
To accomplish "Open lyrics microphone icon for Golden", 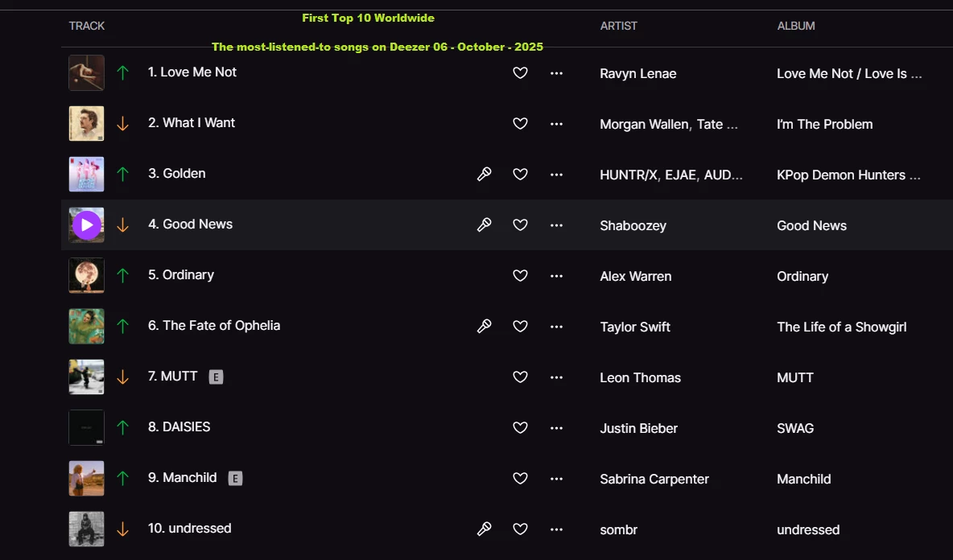I will pos(484,175).
